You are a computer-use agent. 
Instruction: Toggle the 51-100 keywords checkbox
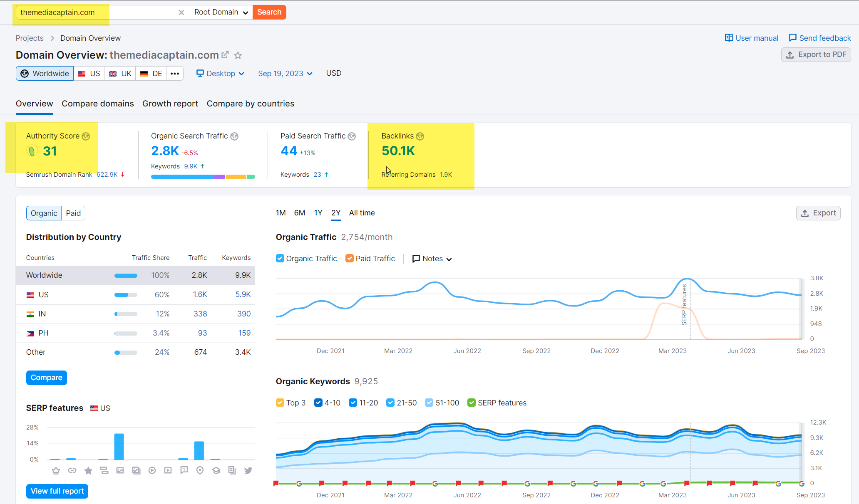point(429,403)
